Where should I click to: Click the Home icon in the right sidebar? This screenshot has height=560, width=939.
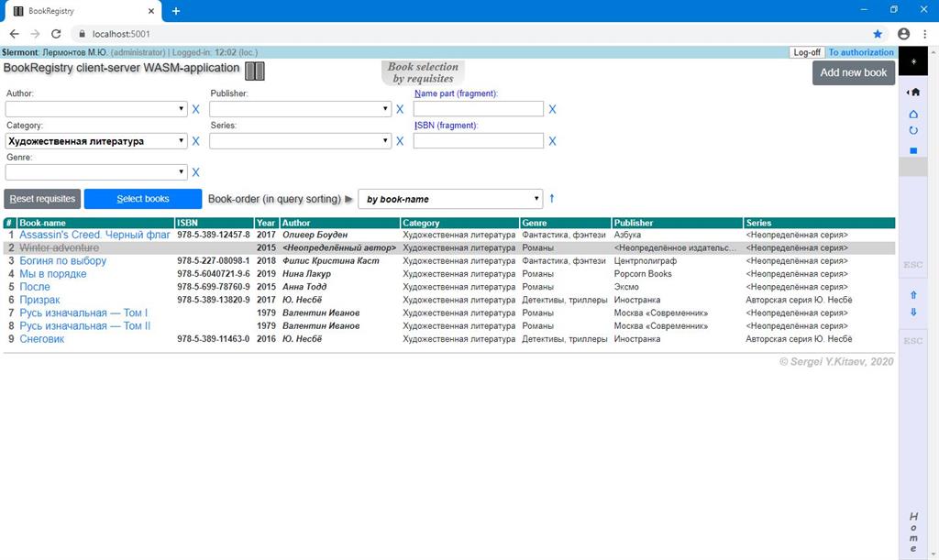pyautogui.click(x=913, y=92)
